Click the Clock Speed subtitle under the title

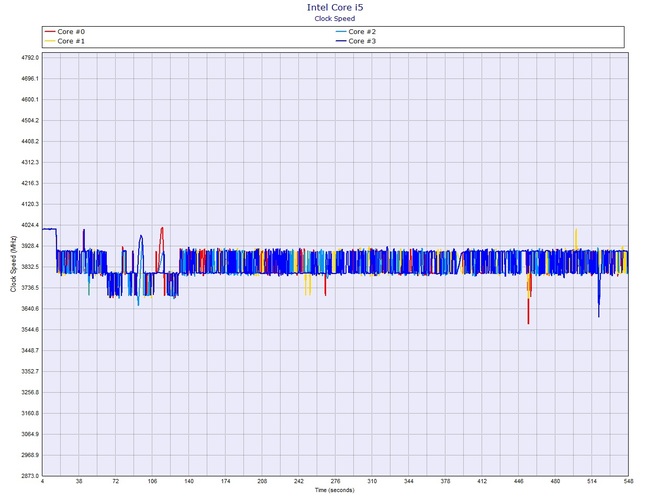335,17
